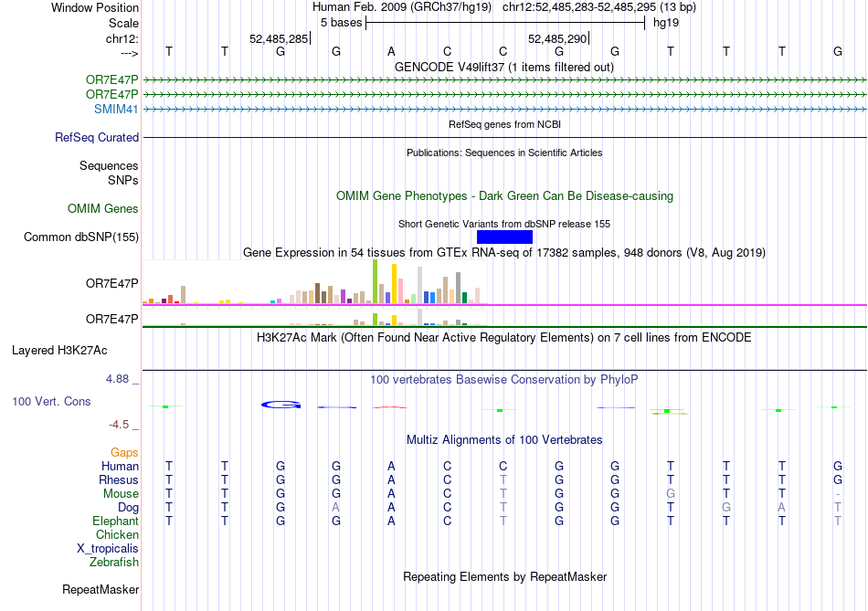The image size is (868, 611).
Task: Click the Window Position label
Action: [x=95, y=7]
